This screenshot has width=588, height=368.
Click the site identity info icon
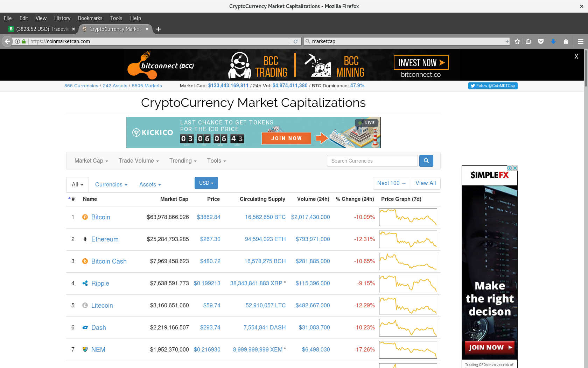point(17,41)
